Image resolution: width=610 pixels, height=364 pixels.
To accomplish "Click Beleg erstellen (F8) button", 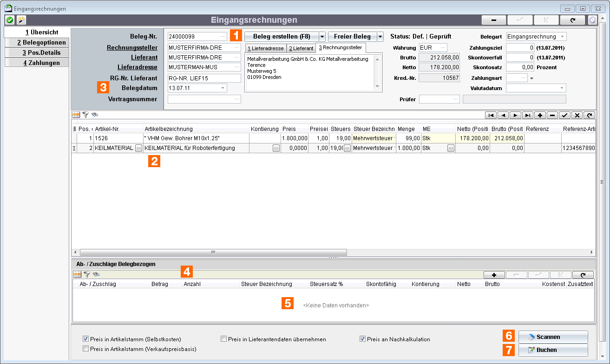I will click(x=282, y=37).
